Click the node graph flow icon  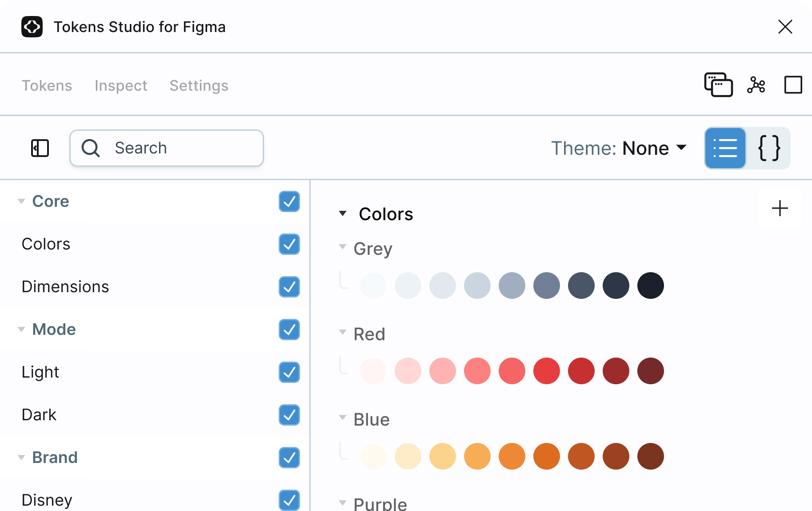(x=756, y=84)
